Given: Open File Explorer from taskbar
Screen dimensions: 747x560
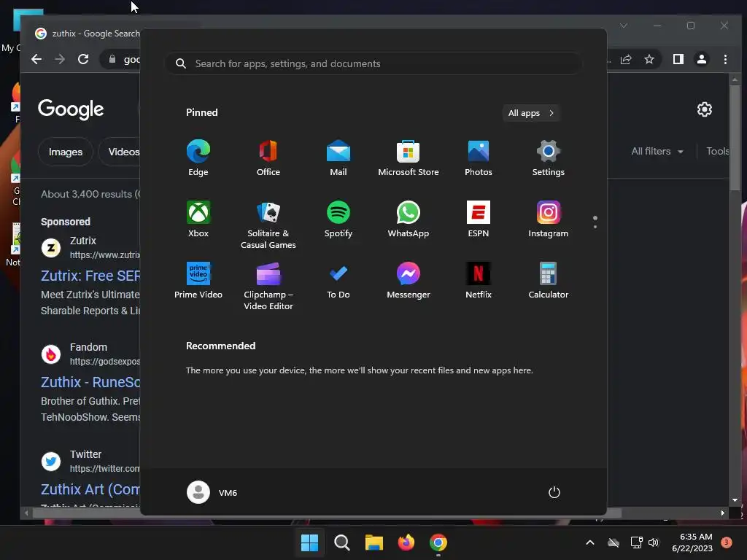Looking at the screenshot, I should (x=374, y=542).
